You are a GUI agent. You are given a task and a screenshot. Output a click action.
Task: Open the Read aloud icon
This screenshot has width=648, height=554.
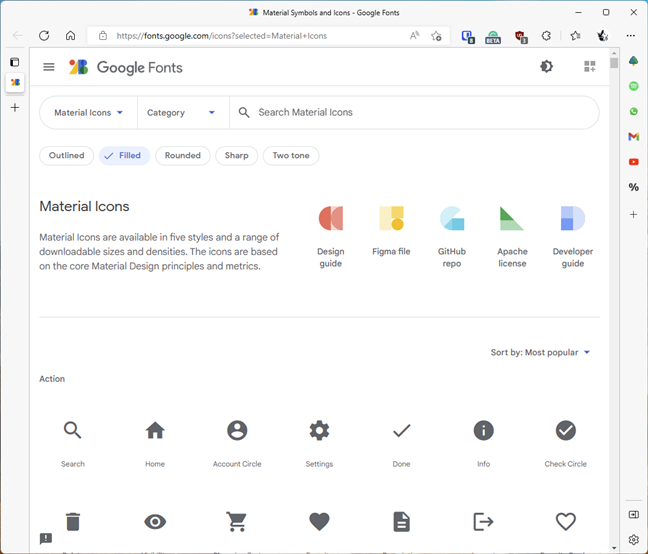[x=415, y=36]
